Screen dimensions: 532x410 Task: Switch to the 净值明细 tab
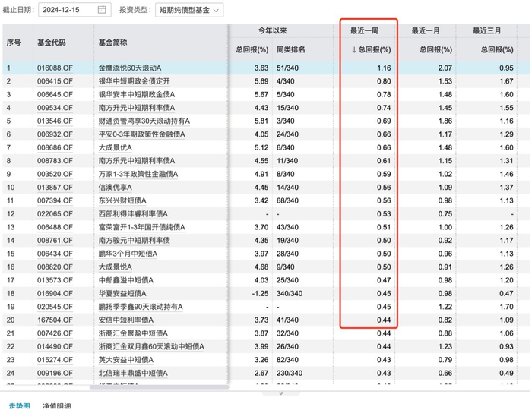coord(57,405)
